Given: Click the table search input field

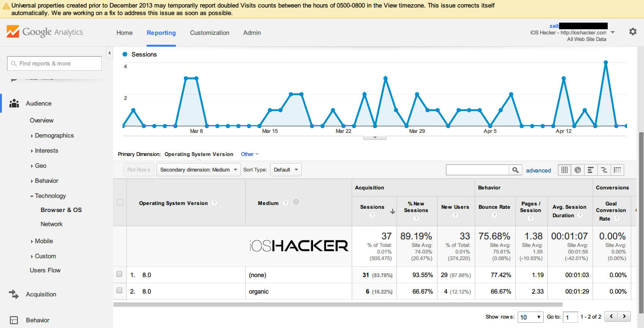Looking at the screenshot, I should click(478, 170).
